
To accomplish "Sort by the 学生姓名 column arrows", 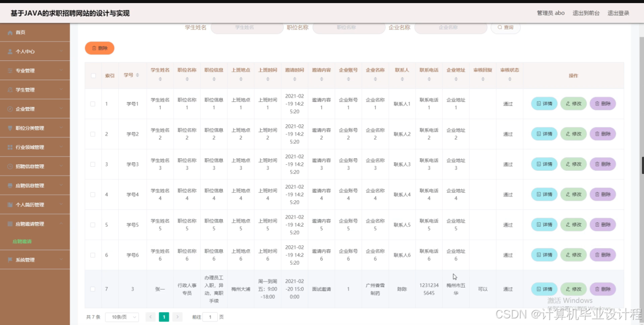I will (x=160, y=80).
